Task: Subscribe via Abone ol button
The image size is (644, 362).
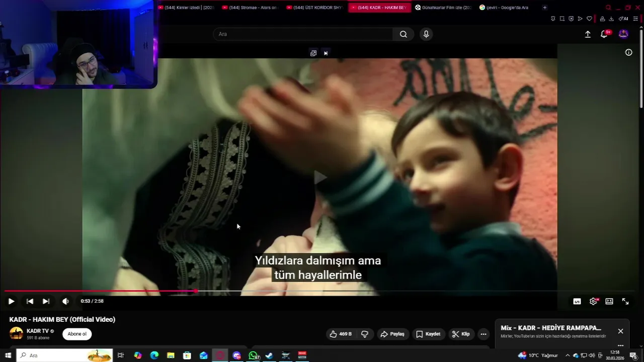Action: click(77, 334)
